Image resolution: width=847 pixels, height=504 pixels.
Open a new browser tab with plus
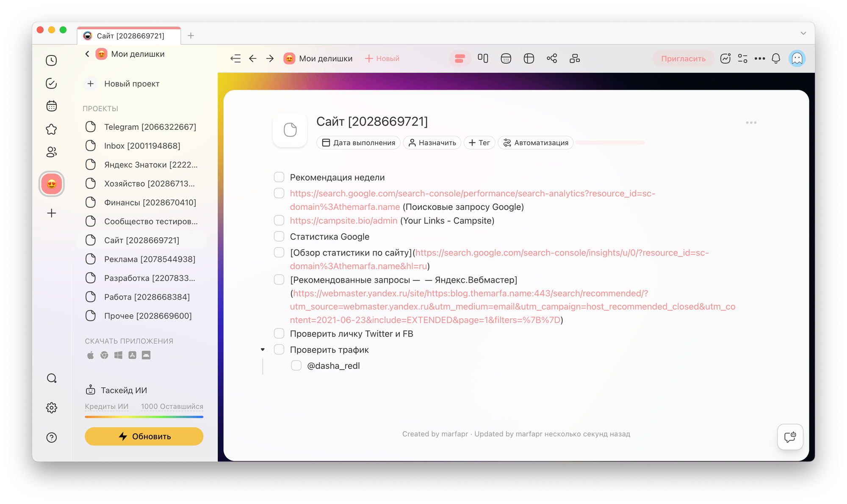pos(191,36)
